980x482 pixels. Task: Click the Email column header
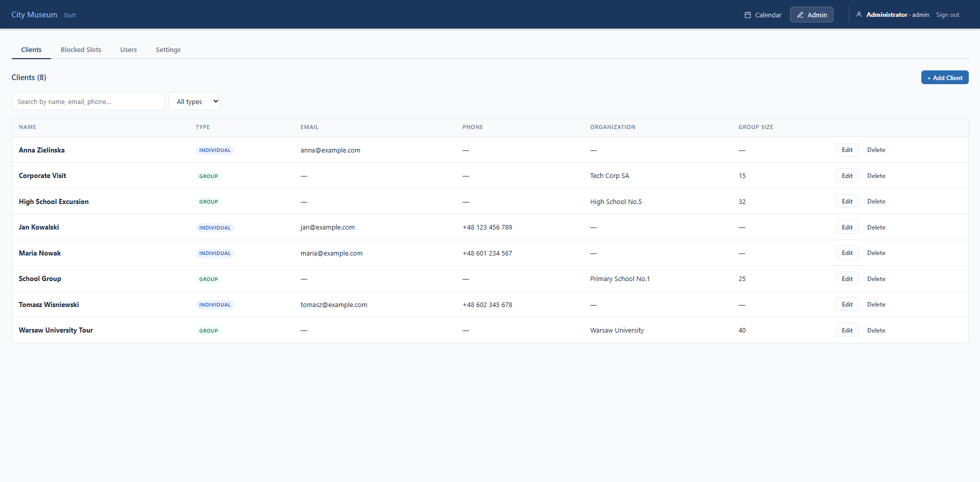tap(309, 127)
